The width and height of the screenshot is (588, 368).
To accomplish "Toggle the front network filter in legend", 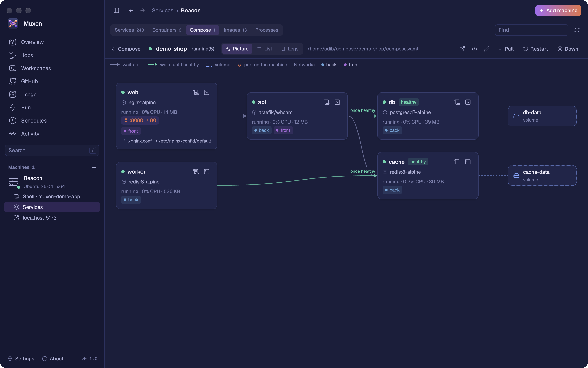I will coord(351,65).
